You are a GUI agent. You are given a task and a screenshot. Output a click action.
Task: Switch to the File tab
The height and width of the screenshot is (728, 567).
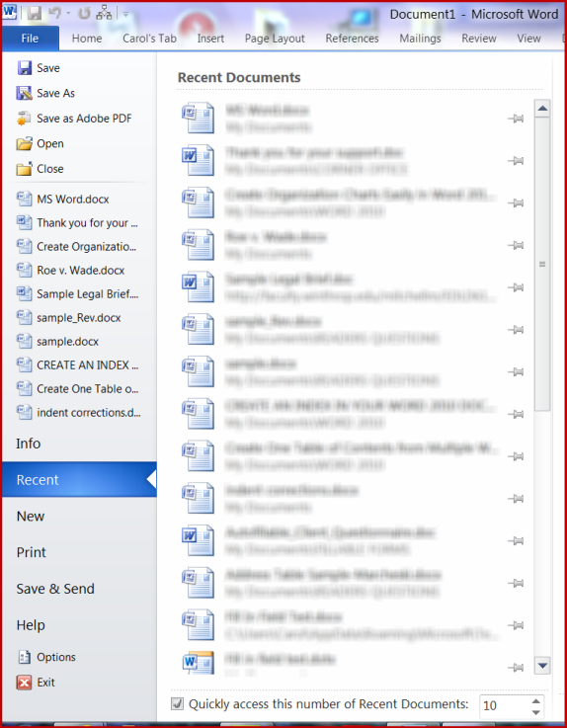pos(31,39)
